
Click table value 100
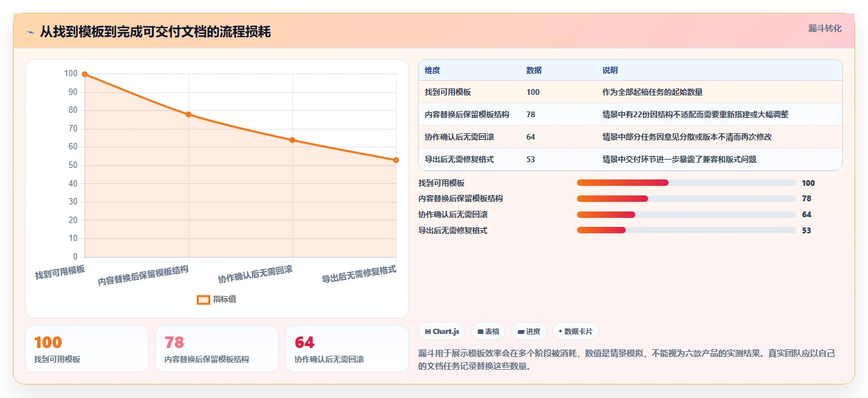(x=533, y=92)
